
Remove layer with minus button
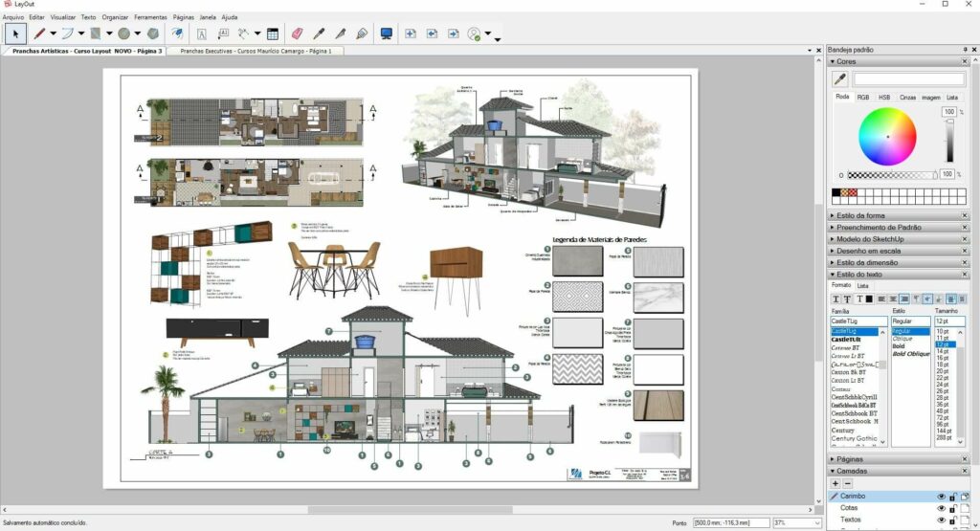pyautogui.click(x=848, y=483)
